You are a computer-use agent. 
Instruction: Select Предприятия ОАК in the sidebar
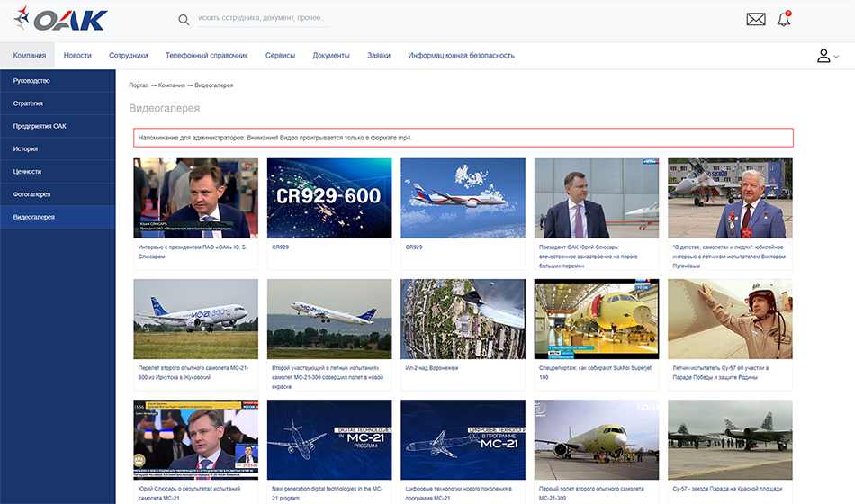coord(58,126)
